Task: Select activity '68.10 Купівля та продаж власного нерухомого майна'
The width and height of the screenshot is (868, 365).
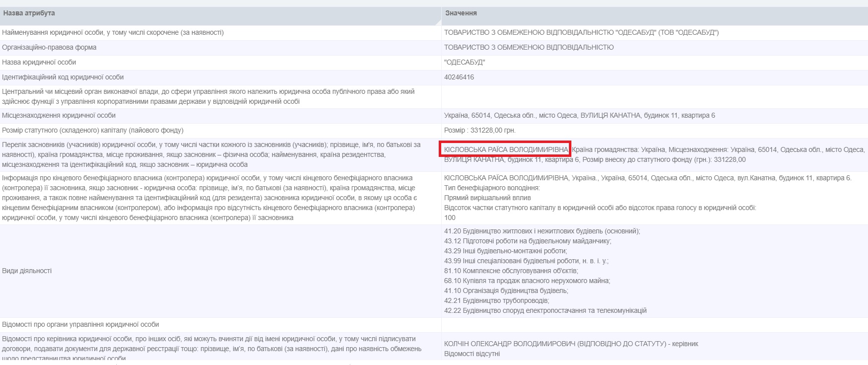Action: click(x=527, y=281)
